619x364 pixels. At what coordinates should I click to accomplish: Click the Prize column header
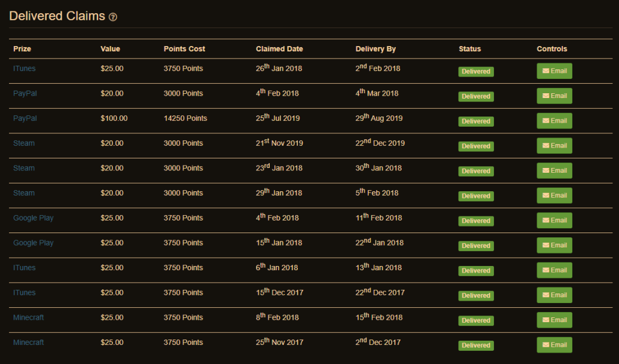(22, 49)
